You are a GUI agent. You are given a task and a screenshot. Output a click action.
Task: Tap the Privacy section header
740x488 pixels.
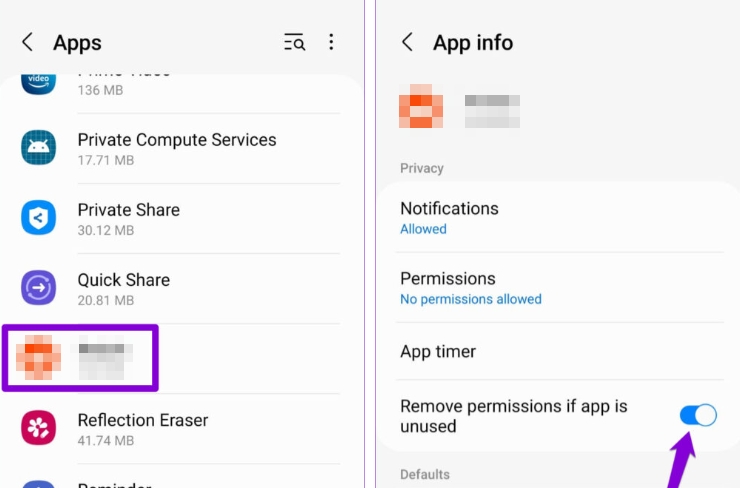(x=422, y=168)
